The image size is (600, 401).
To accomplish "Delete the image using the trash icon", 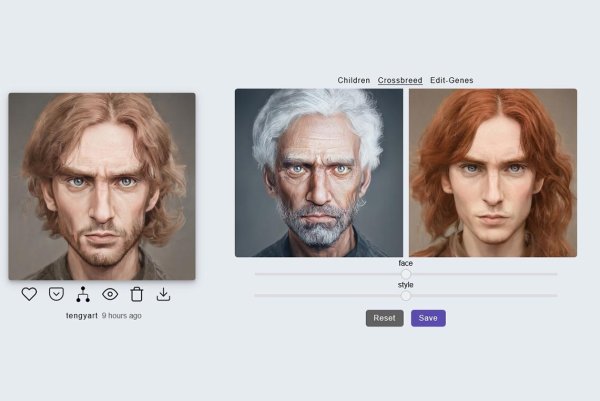I will click(137, 294).
